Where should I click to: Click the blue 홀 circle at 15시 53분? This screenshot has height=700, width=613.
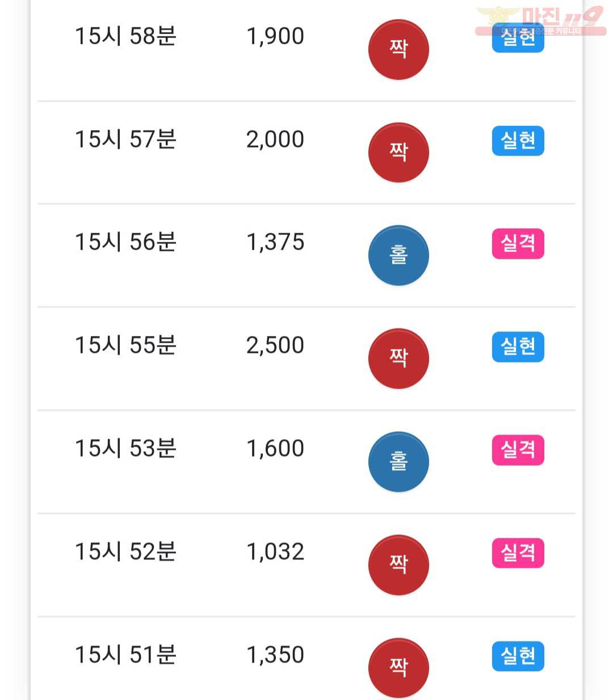click(x=398, y=462)
